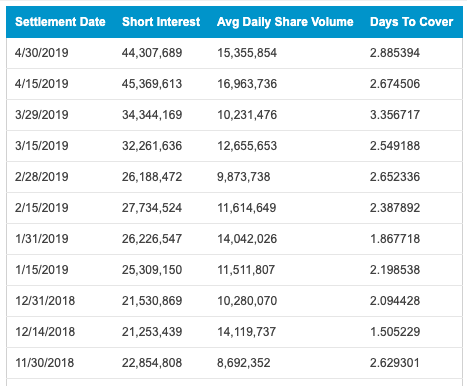Viewport: 467px width, 386px height.
Task: Click short interest value 45,369,613
Action: (x=152, y=84)
